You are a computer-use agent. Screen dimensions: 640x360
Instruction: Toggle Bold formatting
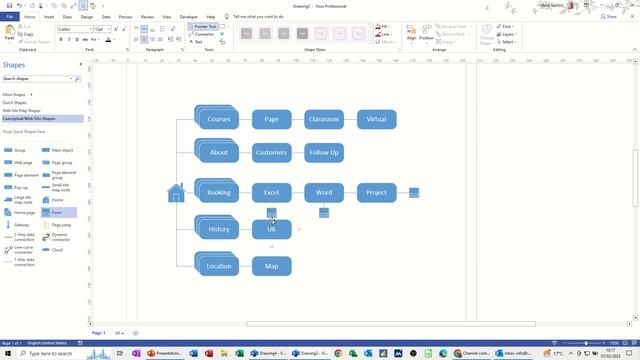[x=61, y=40]
